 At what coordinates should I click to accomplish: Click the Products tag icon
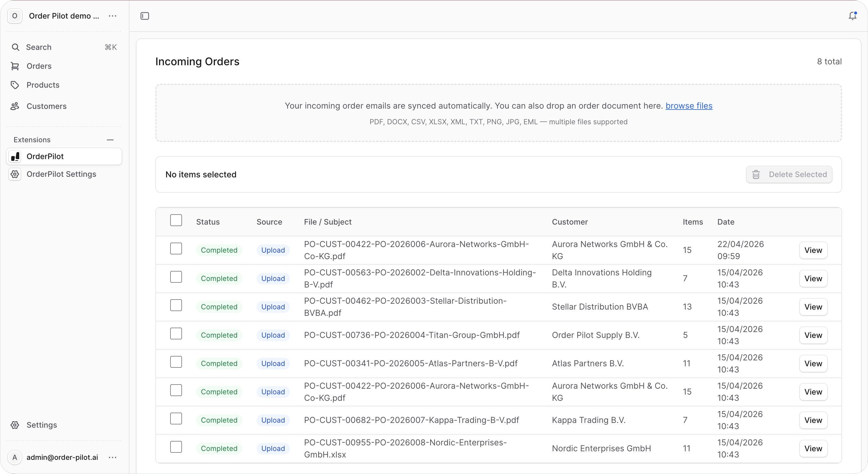point(15,85)
